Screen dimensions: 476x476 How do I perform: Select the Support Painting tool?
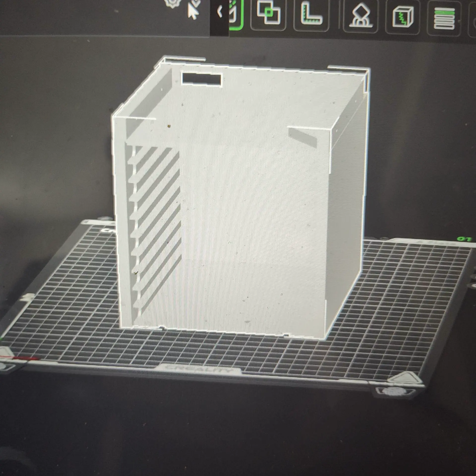tap(361, 16)
